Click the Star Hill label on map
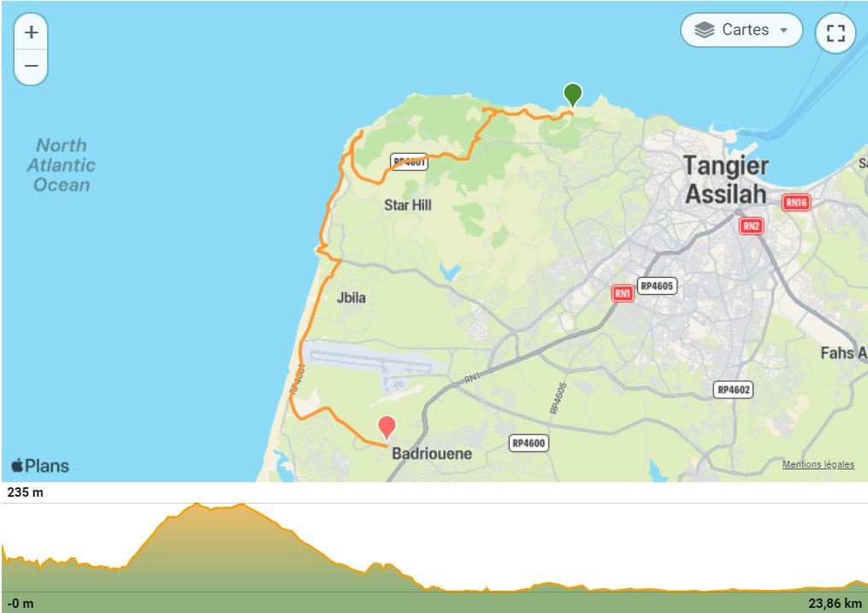868x613 pixels. pos(407,205)
